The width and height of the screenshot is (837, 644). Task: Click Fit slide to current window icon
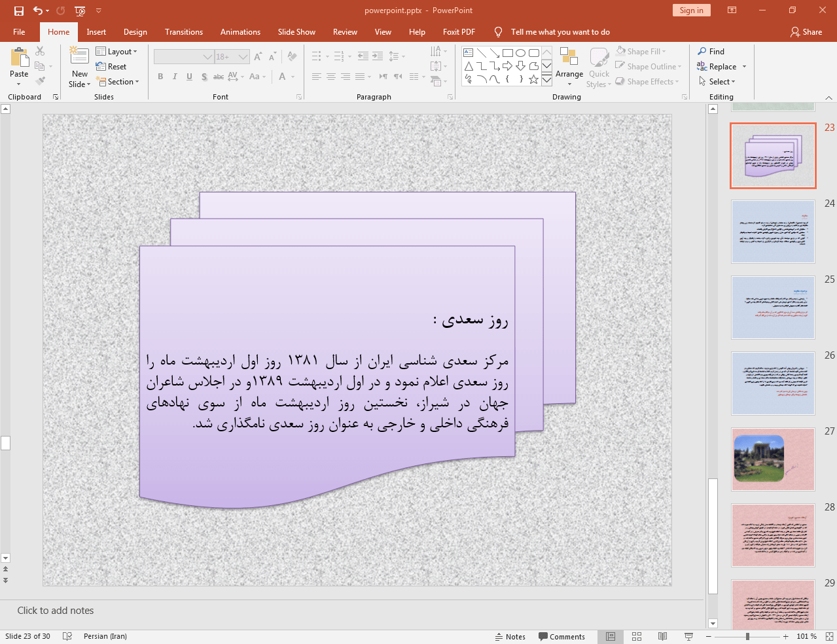(x=829, y=636)
